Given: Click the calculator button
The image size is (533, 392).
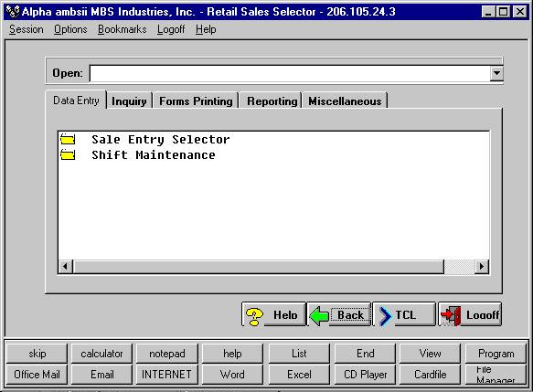Looking at the screenshot, I should [101, 354].
